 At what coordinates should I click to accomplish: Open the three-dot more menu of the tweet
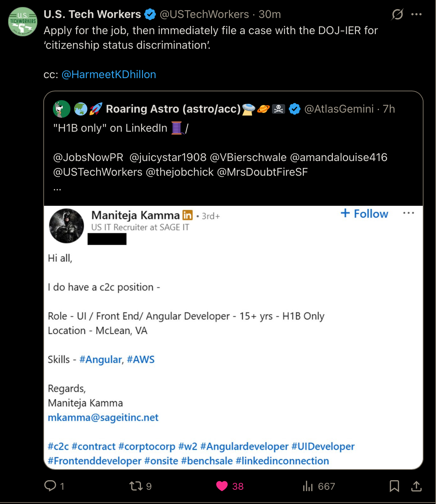[417, 14]
